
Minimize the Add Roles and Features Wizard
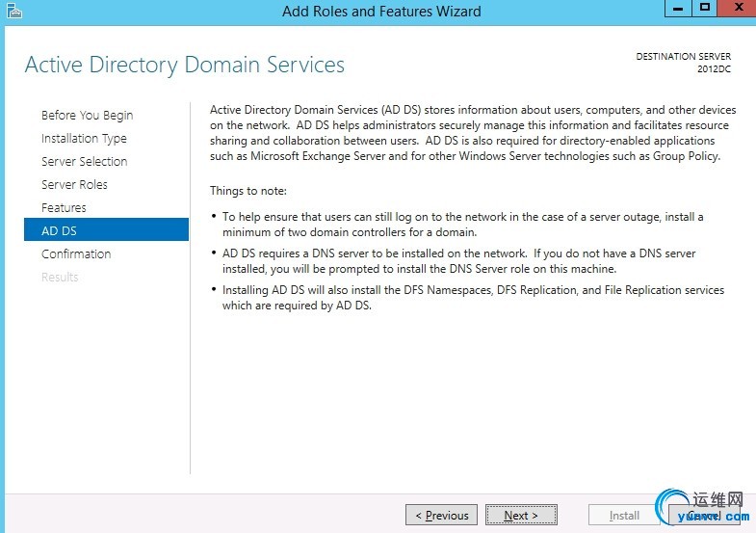click(679, 8)
